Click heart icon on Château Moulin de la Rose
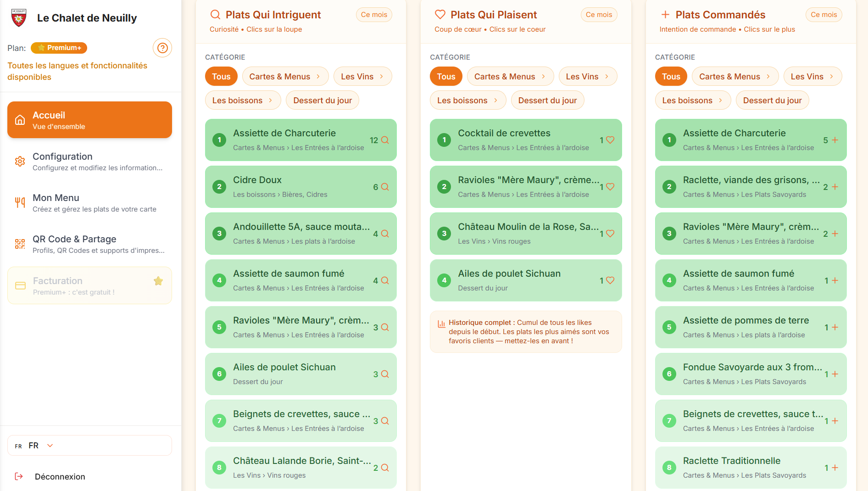 [x=610, y=234]
